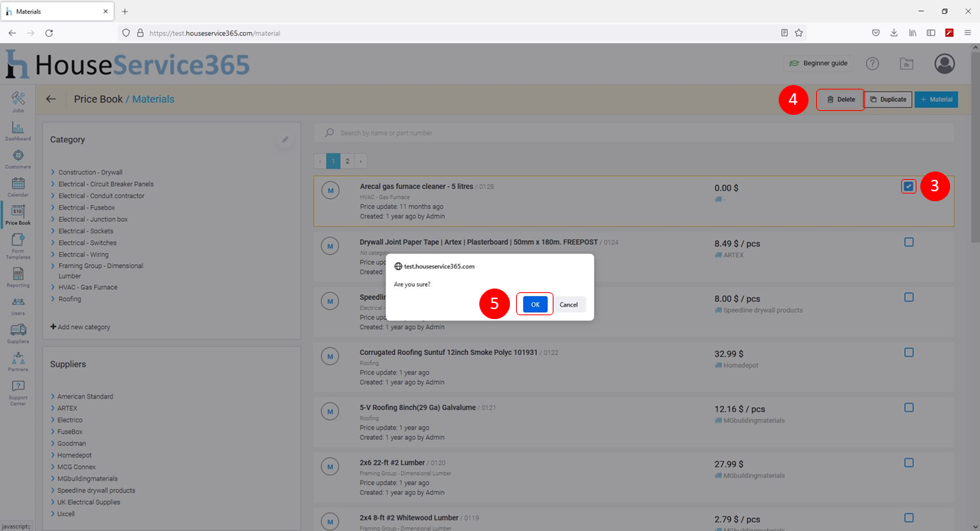Viewport: 980px width, 531px height.
Task: Open the help question mark icon
Action: coord(872,64)
